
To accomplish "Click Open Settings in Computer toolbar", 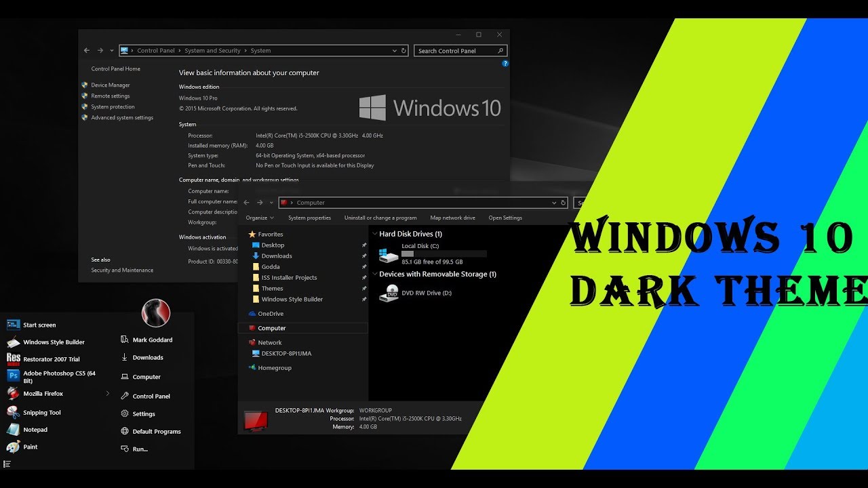I will tap(505, 218).
